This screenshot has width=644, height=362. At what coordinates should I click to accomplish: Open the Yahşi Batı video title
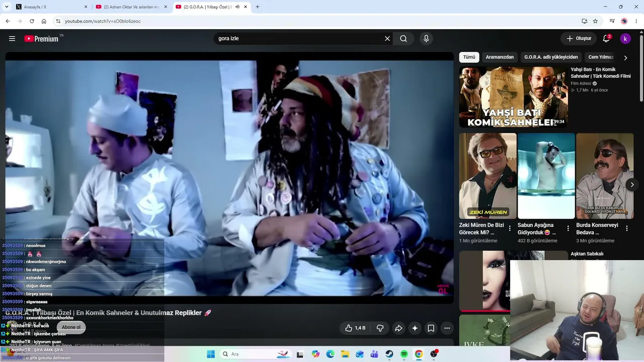601,73
